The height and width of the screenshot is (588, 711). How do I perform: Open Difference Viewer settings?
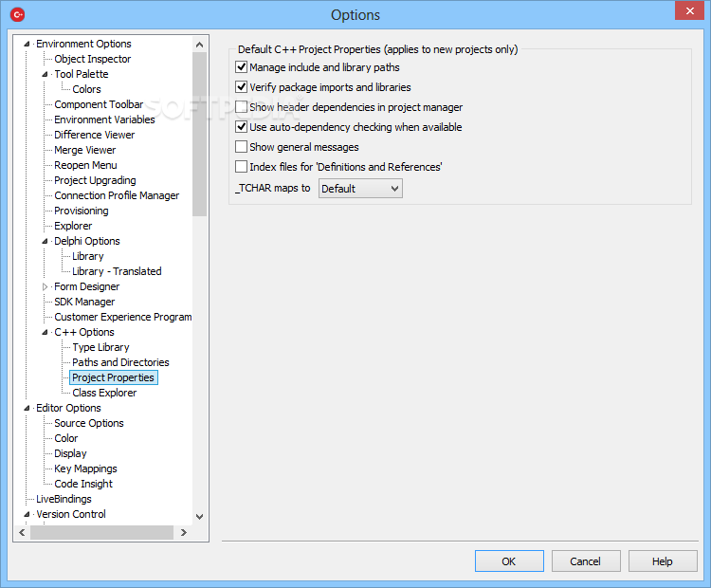[x=94, y=135]
